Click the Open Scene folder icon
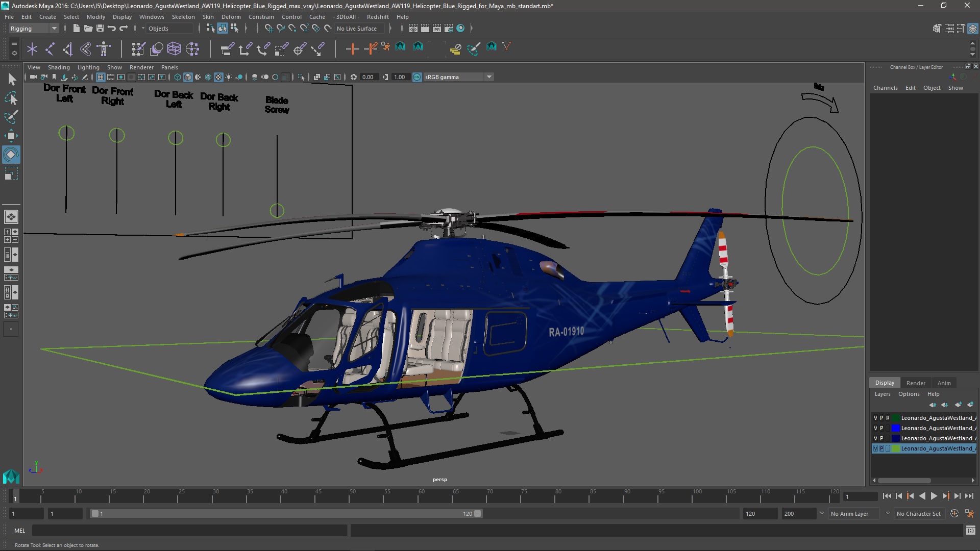 coord(88,29)
